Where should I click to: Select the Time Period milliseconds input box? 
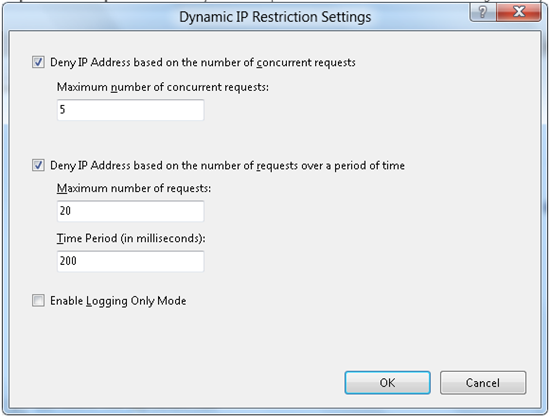tap(130, 261)
